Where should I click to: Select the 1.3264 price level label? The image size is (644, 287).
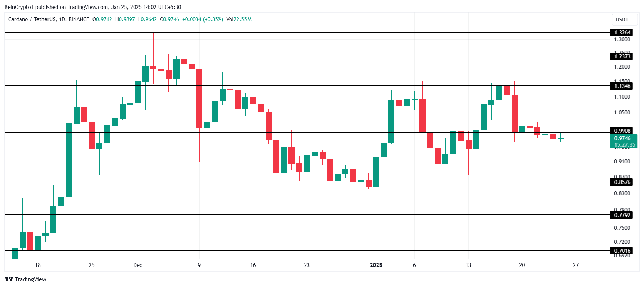622,33
